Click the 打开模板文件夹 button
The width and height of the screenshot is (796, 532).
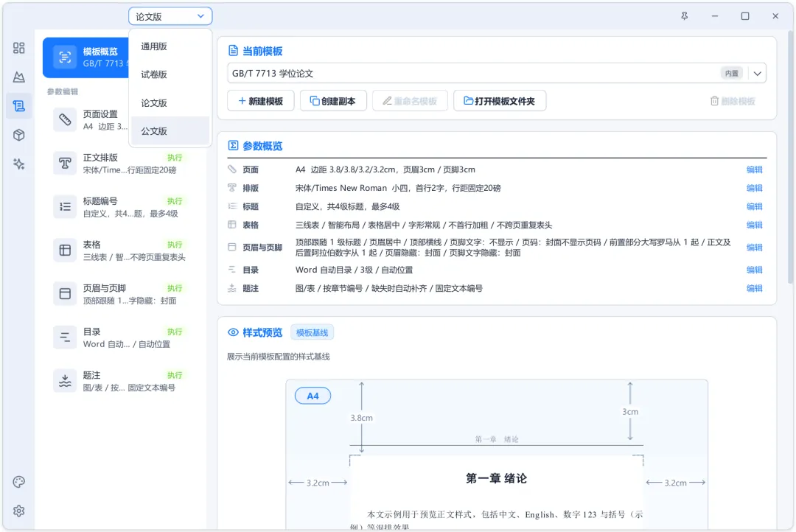[x=500, y=101]
